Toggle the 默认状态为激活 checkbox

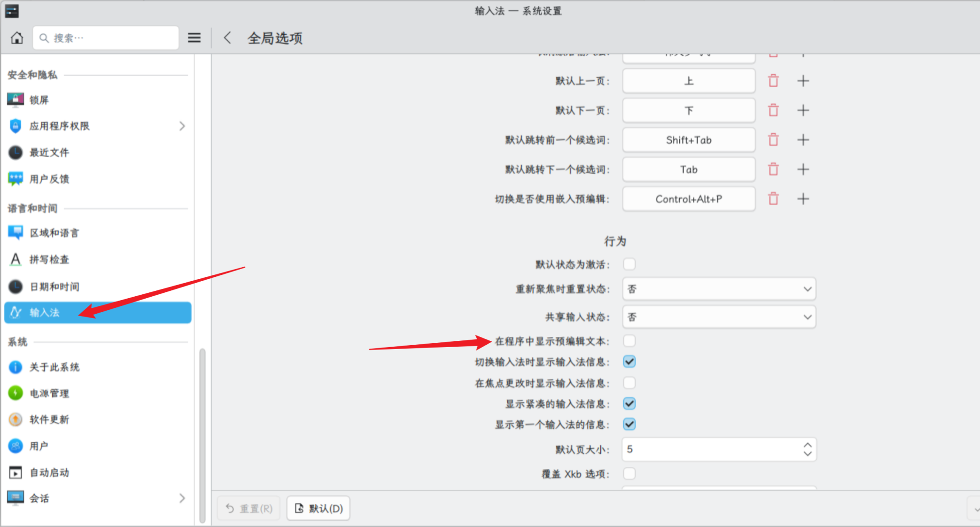(629, 264)
